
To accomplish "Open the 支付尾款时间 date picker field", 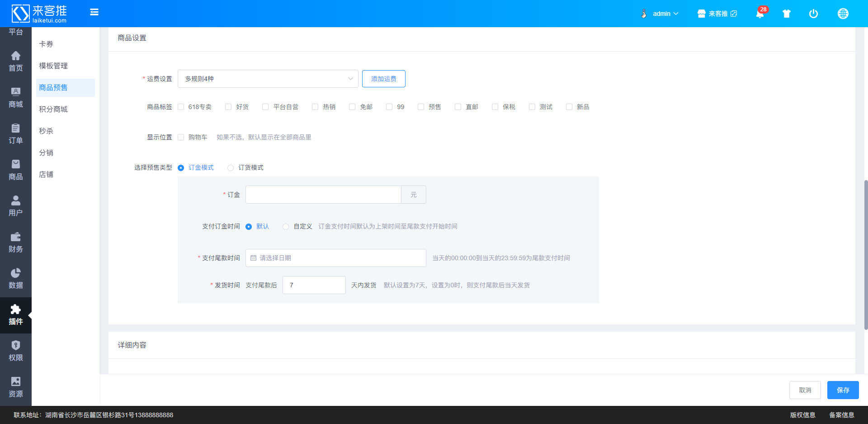I will pos(336,258).
